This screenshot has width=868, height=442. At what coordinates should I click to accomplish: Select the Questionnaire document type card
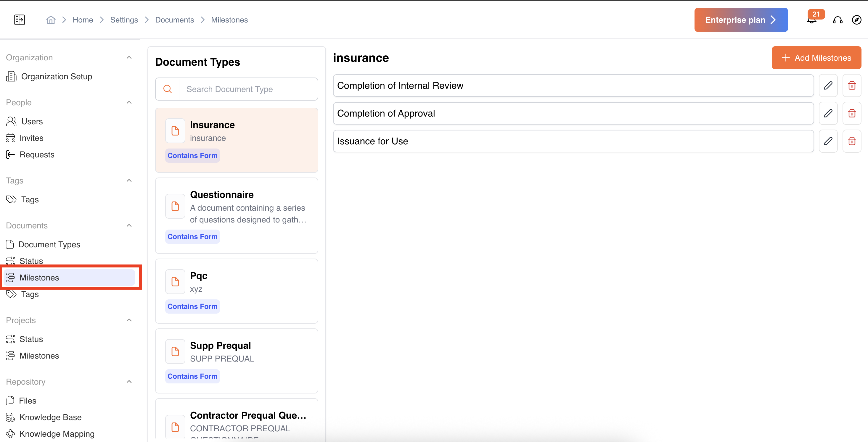237,215
